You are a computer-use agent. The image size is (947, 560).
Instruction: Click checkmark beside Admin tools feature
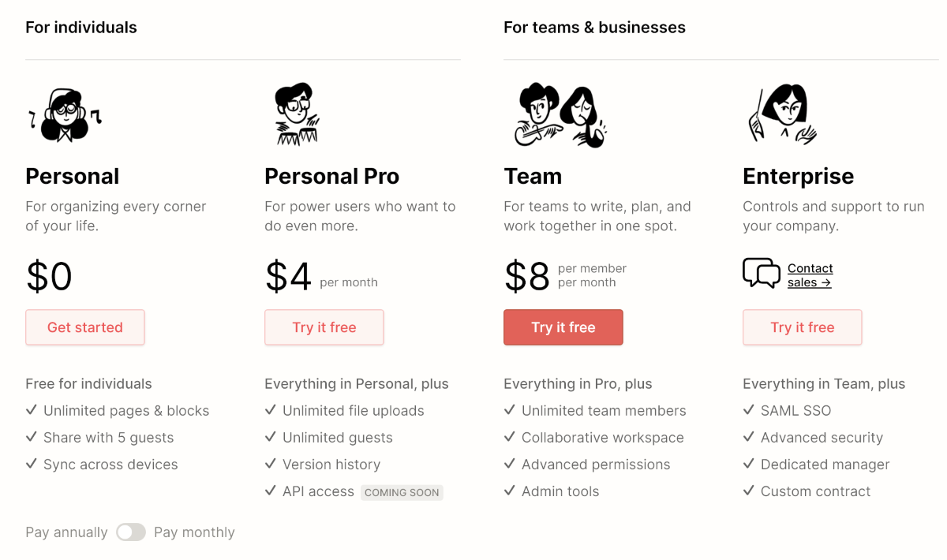(510, 491)
